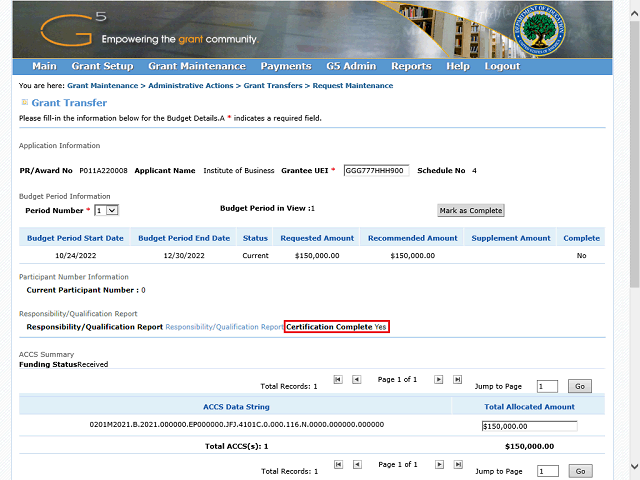Screen dimensions: 640x480
Task: Sort by Requested Amount column header
Action: pyautogui.click(x=317, y=238)
